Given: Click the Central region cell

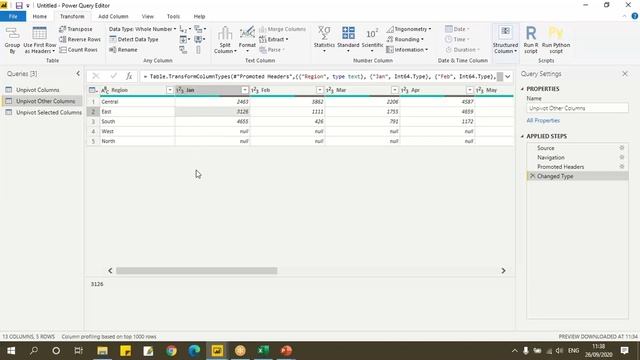Looking at the screenshot, I should click(x=137, y=102).
